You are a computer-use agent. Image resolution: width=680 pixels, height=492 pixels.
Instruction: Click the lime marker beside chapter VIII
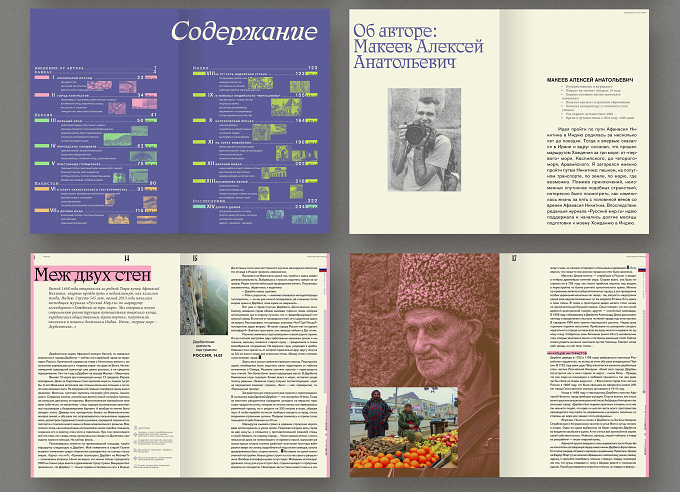click(199, 73)
